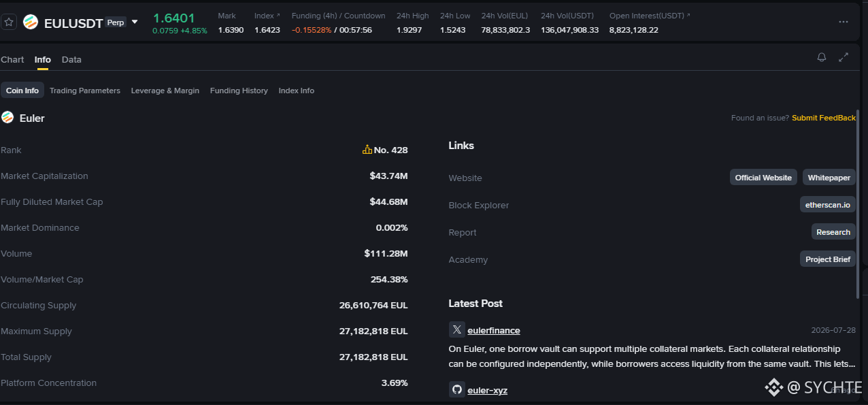The height and width of the screenshot is (405, 868).
Task: Click the X (Twitter) icon beside eulerfinance
Action: (457, 329)
